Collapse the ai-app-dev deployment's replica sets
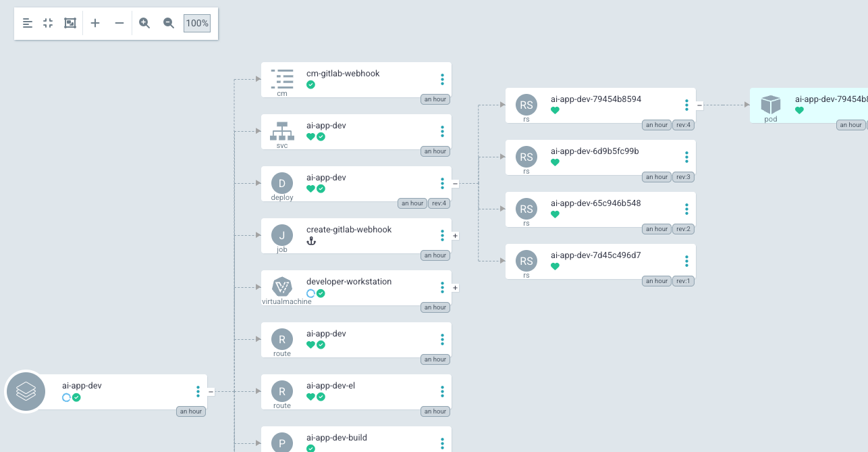This screenshot has width=868, height=452. pos(455,183)
